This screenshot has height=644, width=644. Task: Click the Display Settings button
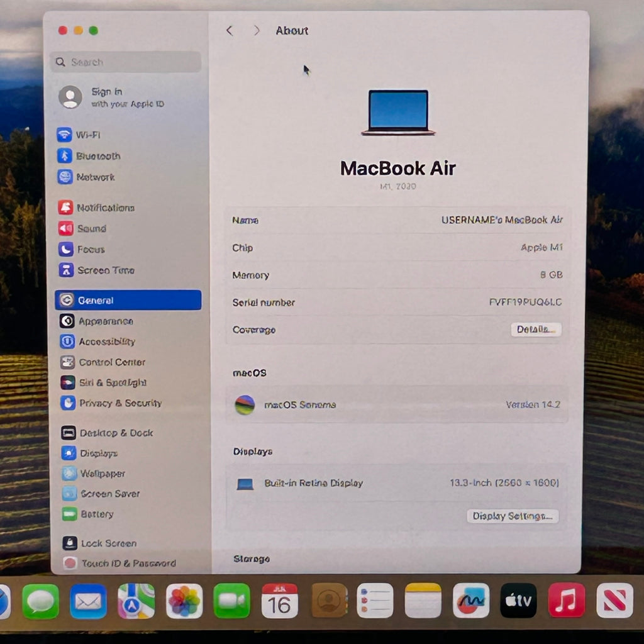513,516
